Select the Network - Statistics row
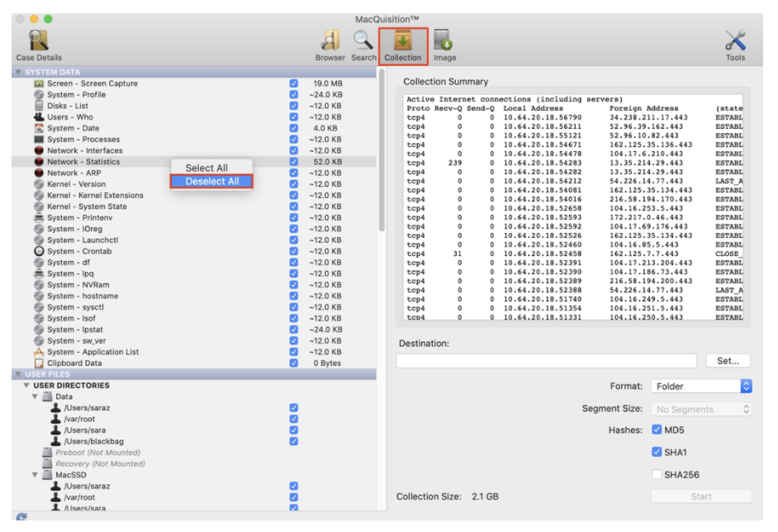 [x=193, y=162]
